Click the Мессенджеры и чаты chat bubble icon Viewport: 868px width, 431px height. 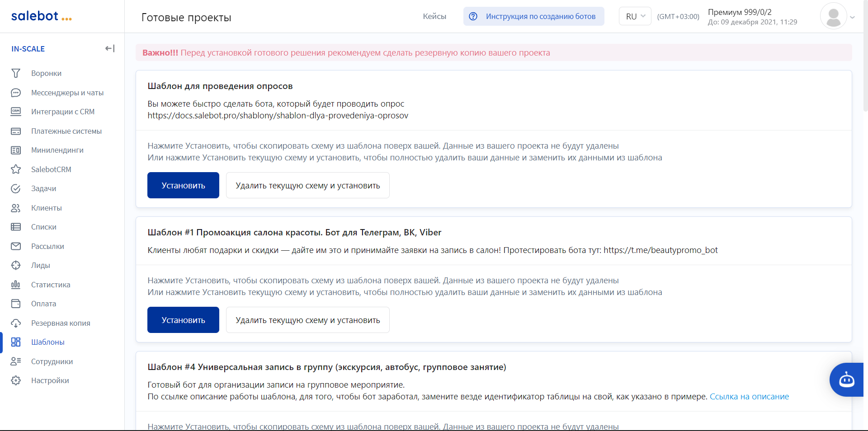(16, 93)
